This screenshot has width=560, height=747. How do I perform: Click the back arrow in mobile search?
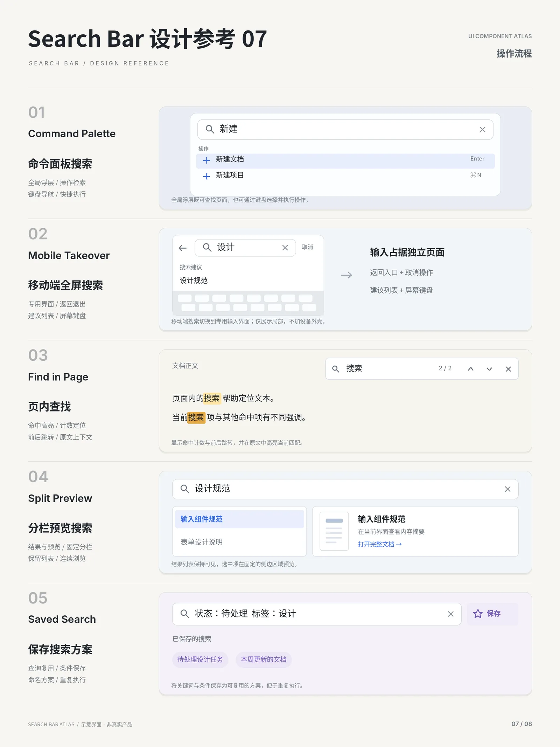click(182, 248)
